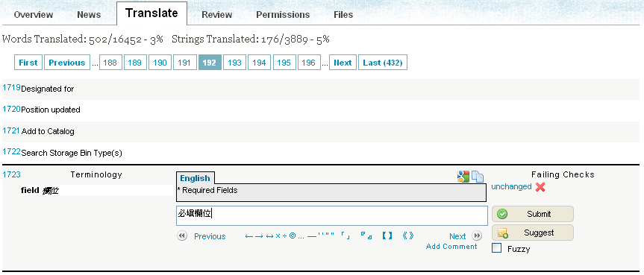644x275 pixels.
Task: Insert the 【】 bracket characters
Action: (387, 236)
